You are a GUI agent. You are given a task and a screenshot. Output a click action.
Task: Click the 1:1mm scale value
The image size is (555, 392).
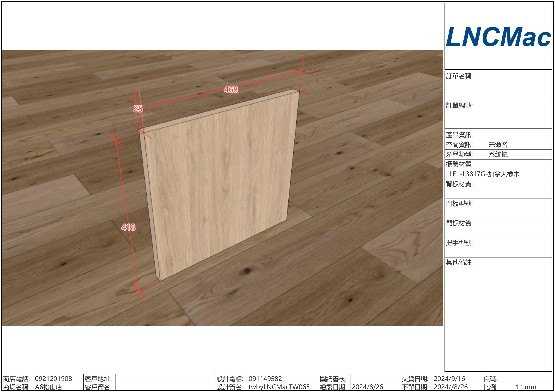[x=526, y=387]
